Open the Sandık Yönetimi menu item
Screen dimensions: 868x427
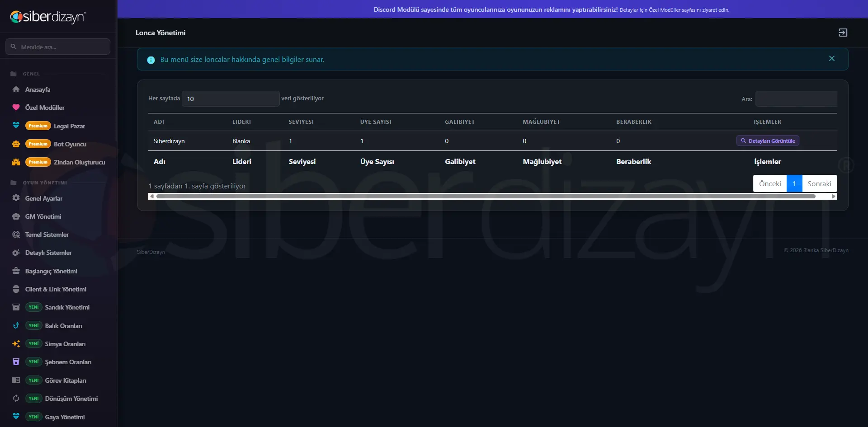[x=67, y=307]
